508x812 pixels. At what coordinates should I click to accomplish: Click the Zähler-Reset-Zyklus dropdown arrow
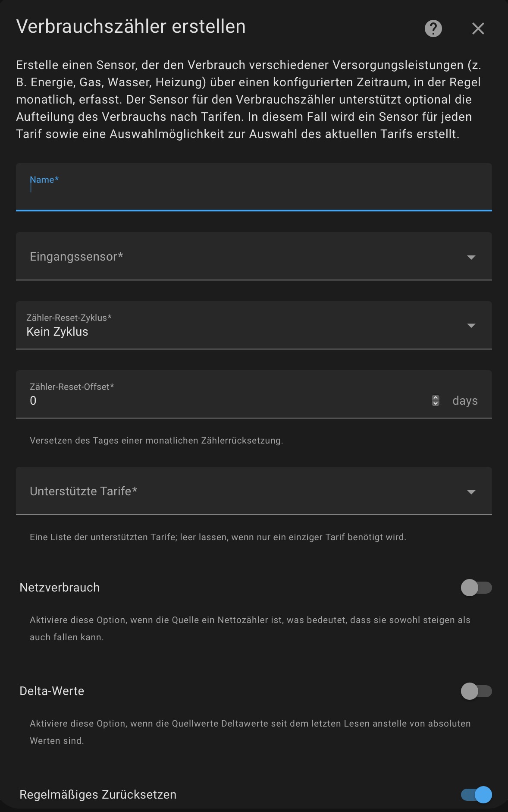click(471, 325)
